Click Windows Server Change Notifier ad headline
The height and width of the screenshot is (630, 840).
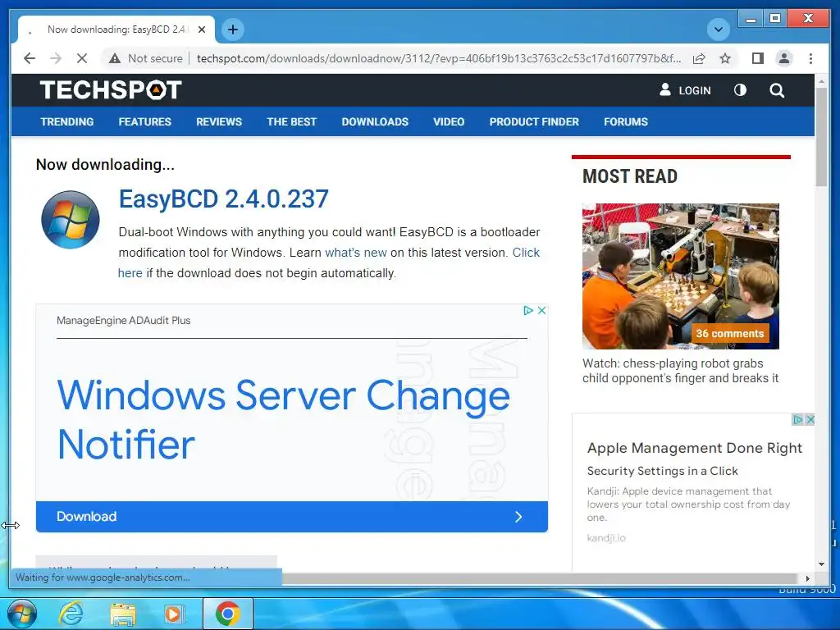(283, 419)
